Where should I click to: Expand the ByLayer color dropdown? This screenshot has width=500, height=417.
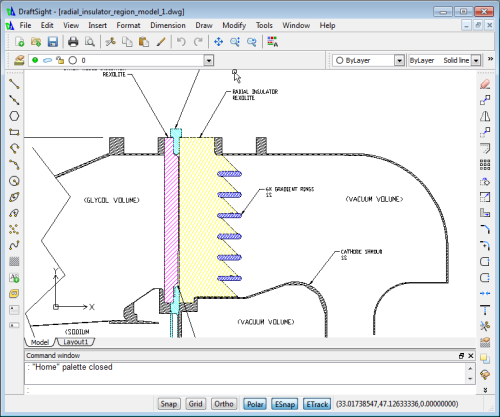(x=399, y=60)
